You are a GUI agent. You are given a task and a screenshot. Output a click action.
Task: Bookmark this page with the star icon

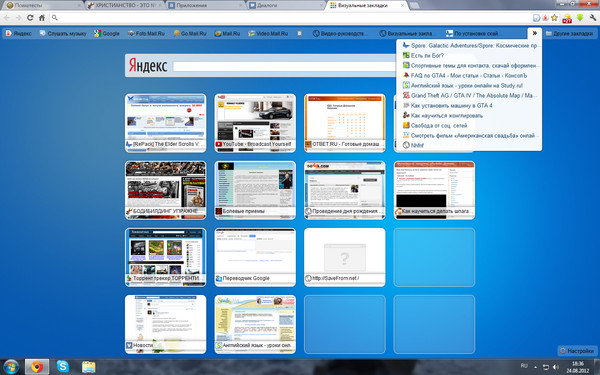tap(554, 18)
